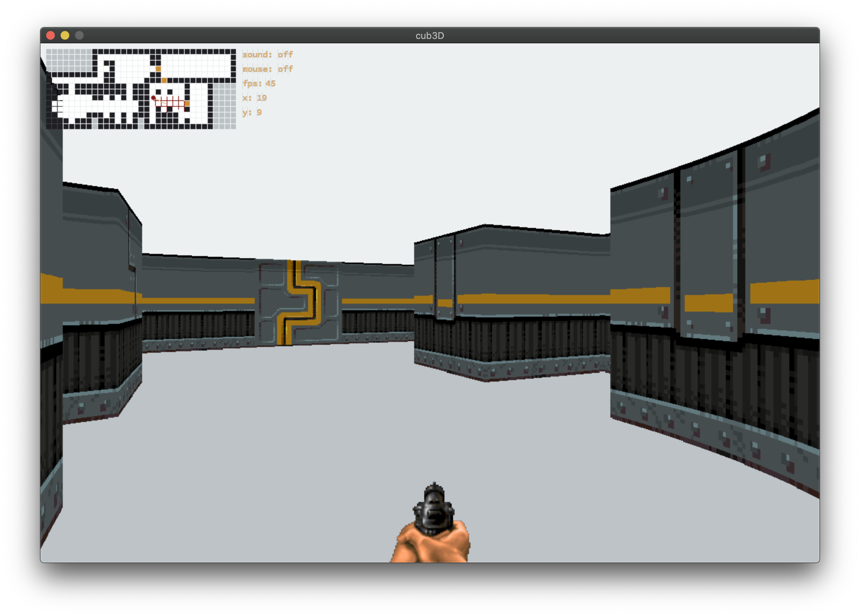Click orange door tile right of player on minimap
860x616 pixels.
187,104
